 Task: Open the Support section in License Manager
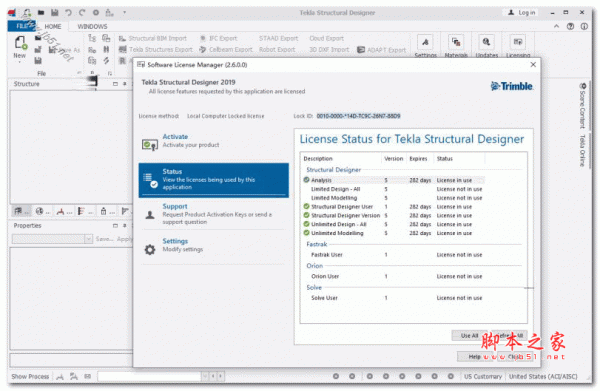click(213, 214)
